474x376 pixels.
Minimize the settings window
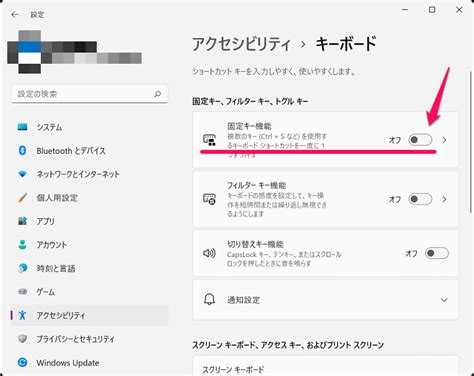(x=405, y=10)
